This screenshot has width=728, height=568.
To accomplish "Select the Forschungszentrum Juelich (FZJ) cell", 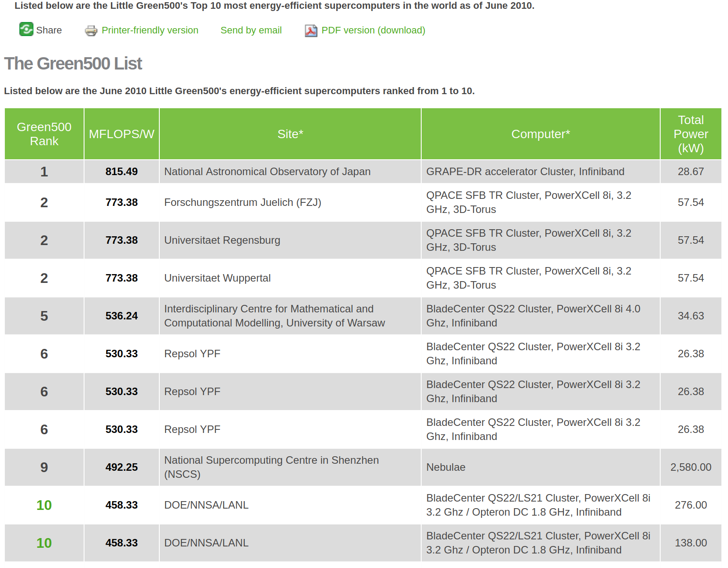I will [x=243, y=202].
